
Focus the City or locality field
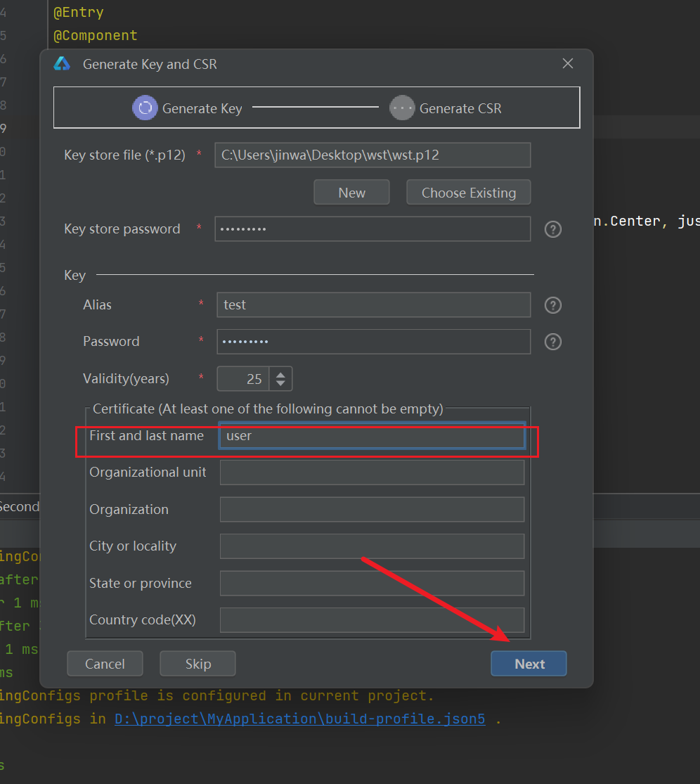tap(372, 546)
